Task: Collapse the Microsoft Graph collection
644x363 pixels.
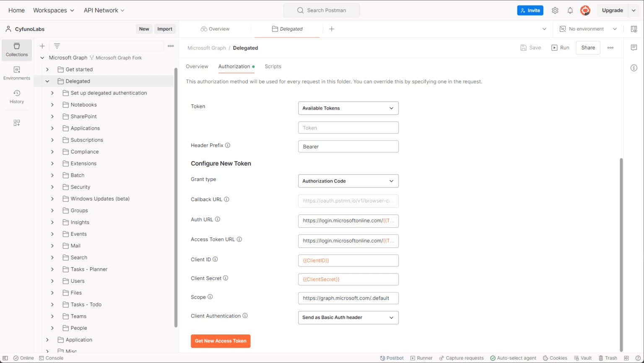Action: 42,58
